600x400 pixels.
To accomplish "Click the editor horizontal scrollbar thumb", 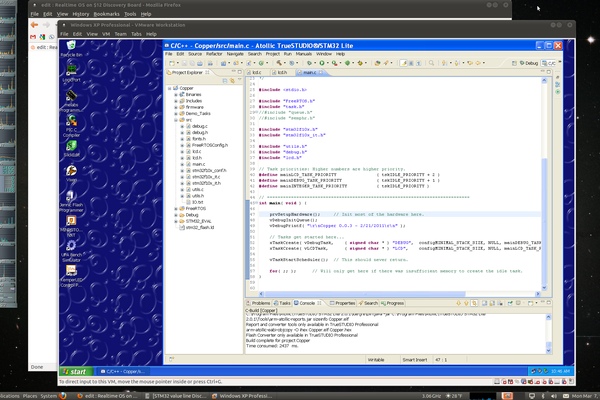I will pyautogui.click(x=364, y=294).
